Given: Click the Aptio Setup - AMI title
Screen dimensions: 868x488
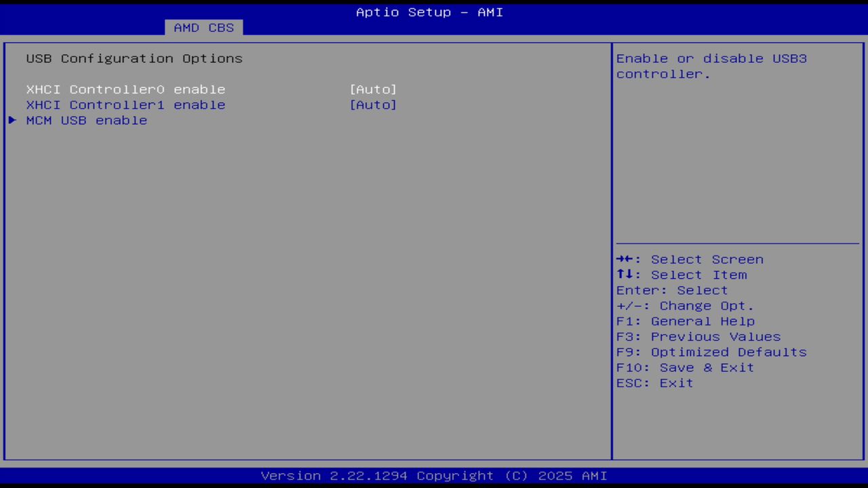Looking at the screenshot, I should (430, 12).
